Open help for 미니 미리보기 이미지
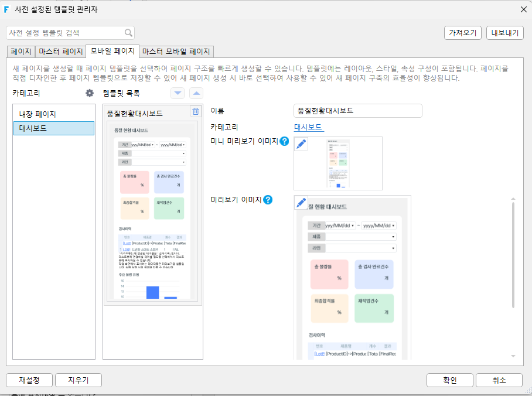 (x=284, y=141)
